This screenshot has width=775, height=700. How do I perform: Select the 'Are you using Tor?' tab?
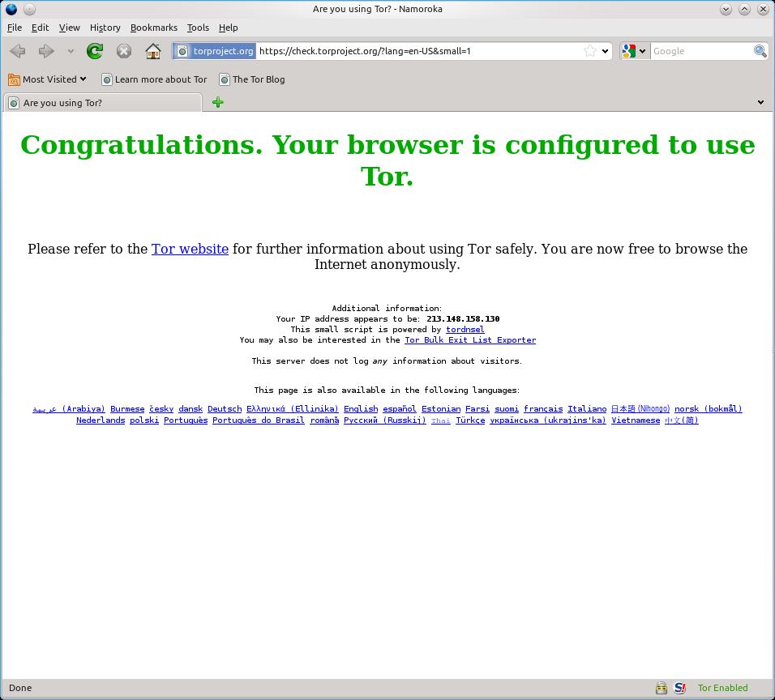[101, 103]
